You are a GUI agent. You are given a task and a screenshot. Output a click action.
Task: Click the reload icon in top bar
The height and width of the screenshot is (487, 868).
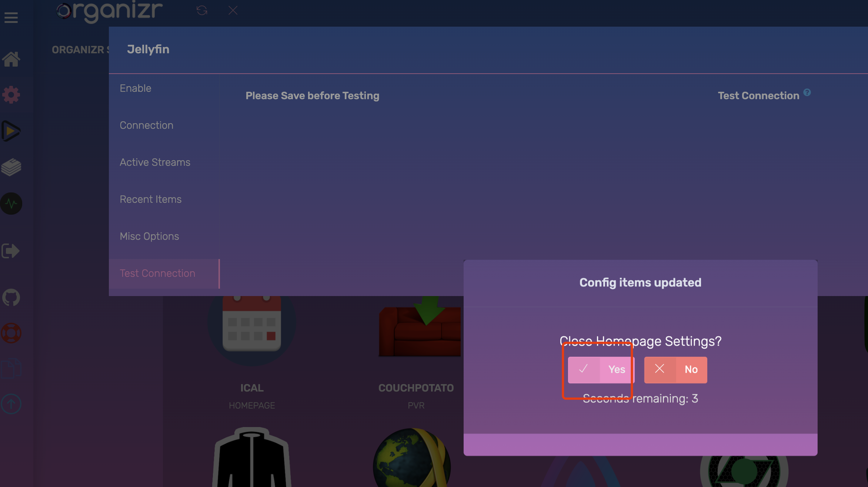click(x=202, y=10)
